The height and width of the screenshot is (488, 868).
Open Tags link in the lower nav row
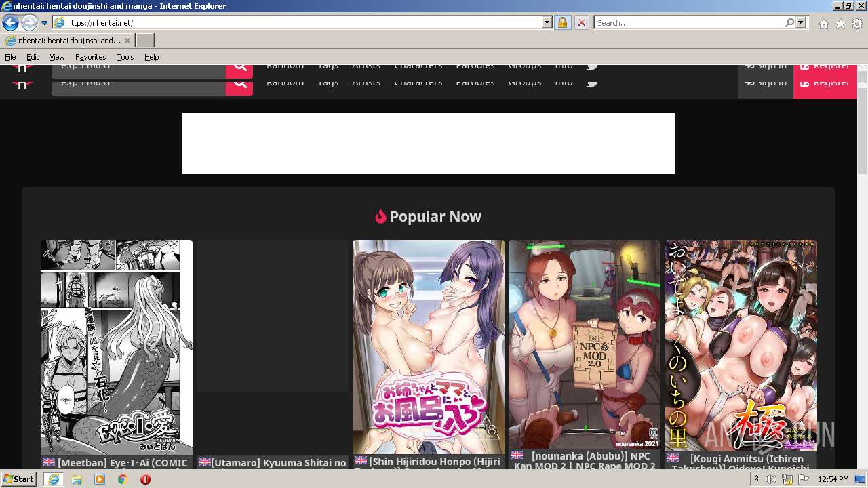pyautogui.click(x=328, y=83)
